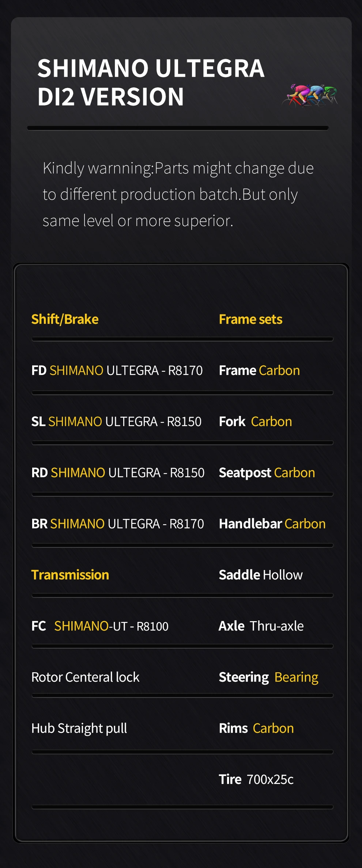Click the Frame Carbon specification
The width and height of the screenshot is (362, 868).
[x=259, y=371]
